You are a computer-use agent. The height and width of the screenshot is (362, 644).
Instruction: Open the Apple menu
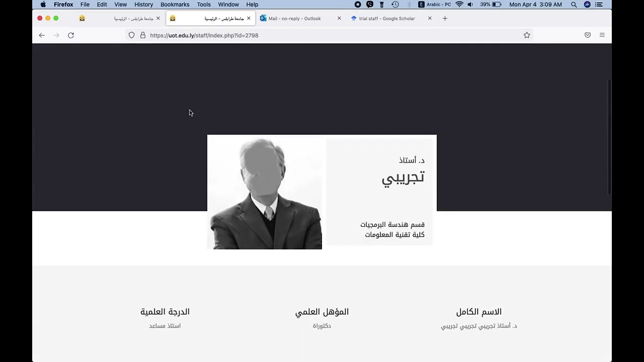point(43,5)
